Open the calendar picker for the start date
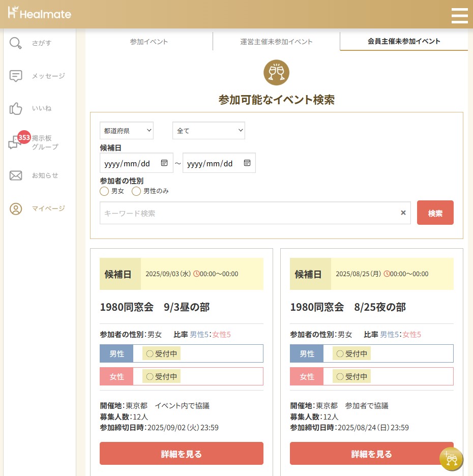Image resolution: width=473 pixels, height=476 pixels. [164, 163]
